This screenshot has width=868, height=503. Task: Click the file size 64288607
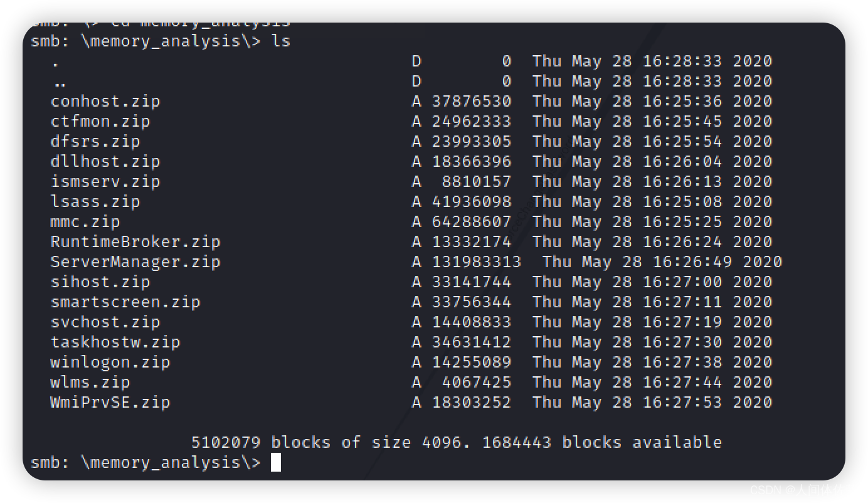coord(472,221)
